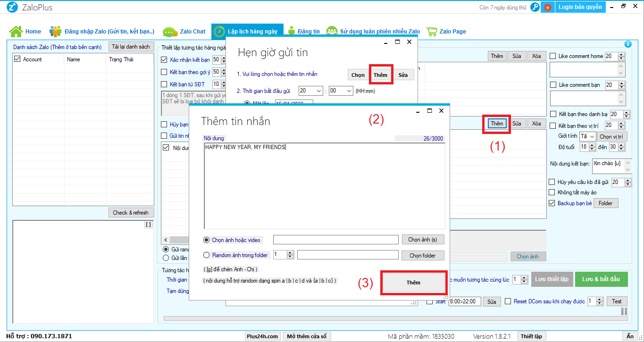Open the minute dropdown showing 00
The height and width of the screenshot is (342, 644).
pos(341,91)
